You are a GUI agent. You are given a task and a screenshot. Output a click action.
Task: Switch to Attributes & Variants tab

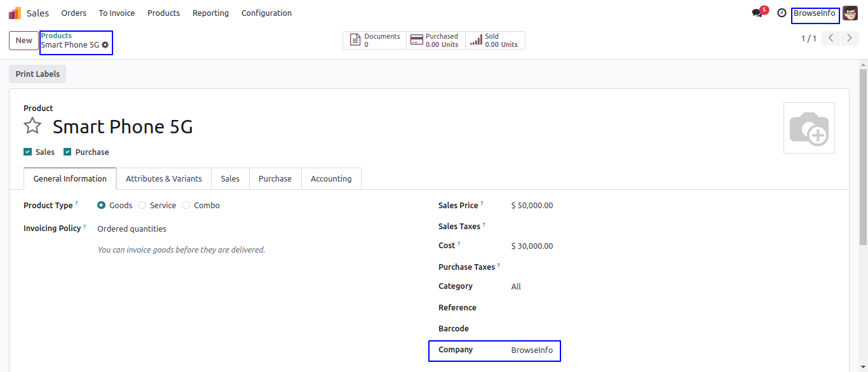coord(164,179)
